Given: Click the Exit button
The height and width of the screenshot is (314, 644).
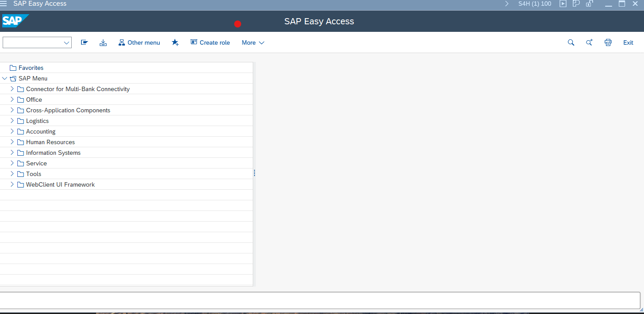Looking at the screenshot, I should tap(628, 42).
